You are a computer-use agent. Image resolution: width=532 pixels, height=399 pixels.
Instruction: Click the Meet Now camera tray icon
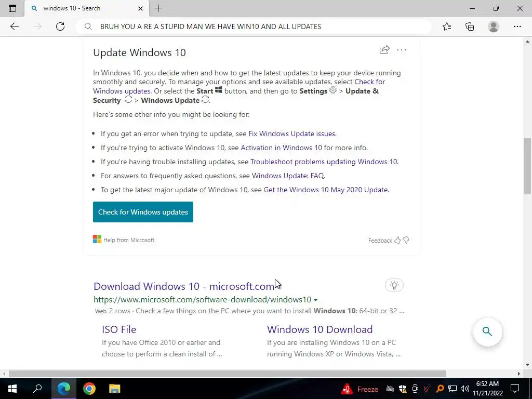click(x=415, y=389)
